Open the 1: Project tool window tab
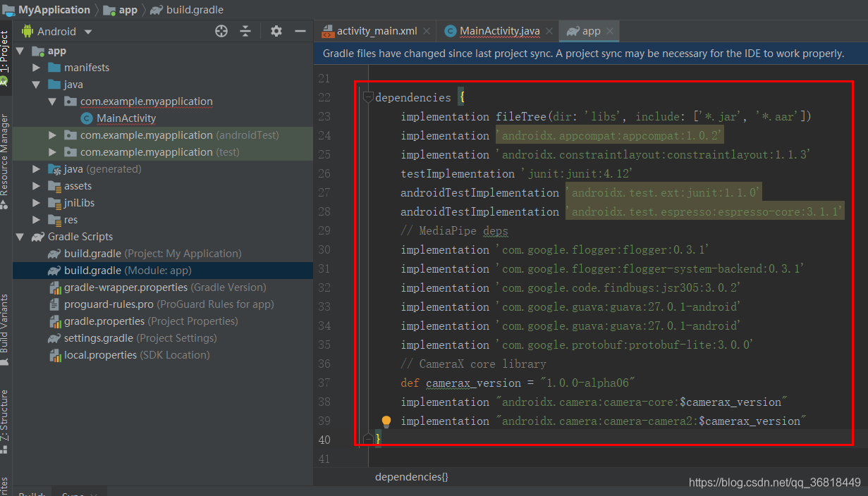 [x=6, y=58]
